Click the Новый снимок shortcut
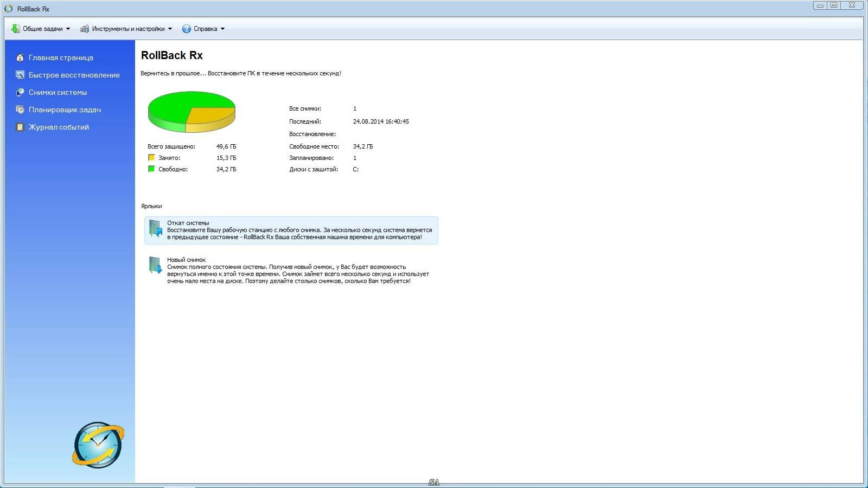This screenshot has width=868, height=488. [x=291, y=270]
